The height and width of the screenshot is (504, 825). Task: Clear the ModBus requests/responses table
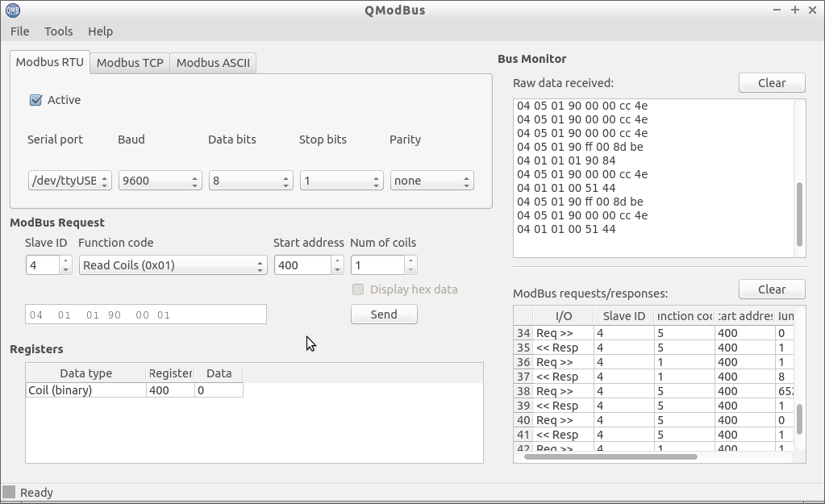coord(771,289)
